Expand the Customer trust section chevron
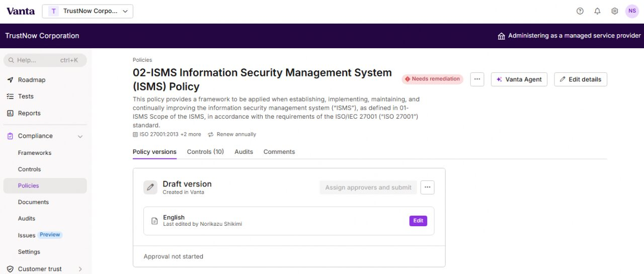The width and height of the screenshot is (644, 274). click(80, 269)
